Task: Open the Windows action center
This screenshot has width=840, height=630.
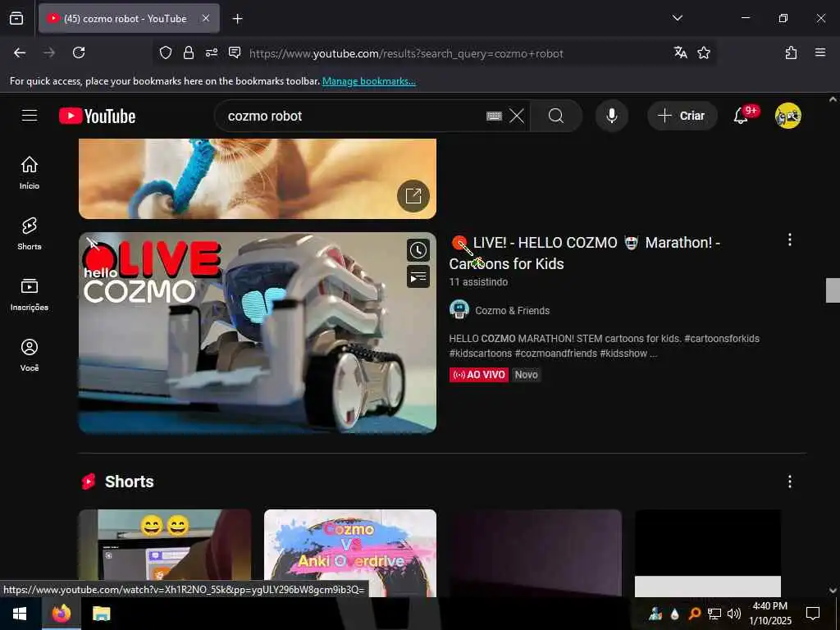Action: (813, 614)
